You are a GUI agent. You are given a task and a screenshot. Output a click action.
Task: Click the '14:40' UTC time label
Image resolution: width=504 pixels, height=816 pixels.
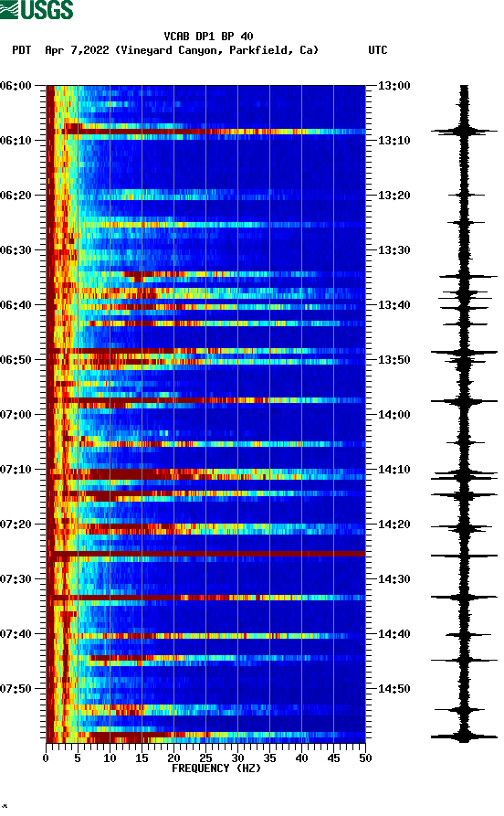[394, 634]
